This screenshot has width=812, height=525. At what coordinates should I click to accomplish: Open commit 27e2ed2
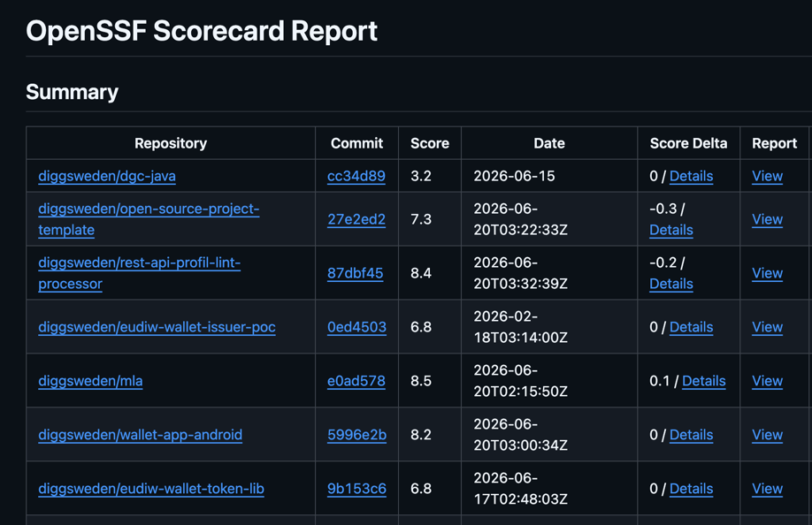point(356,219)
